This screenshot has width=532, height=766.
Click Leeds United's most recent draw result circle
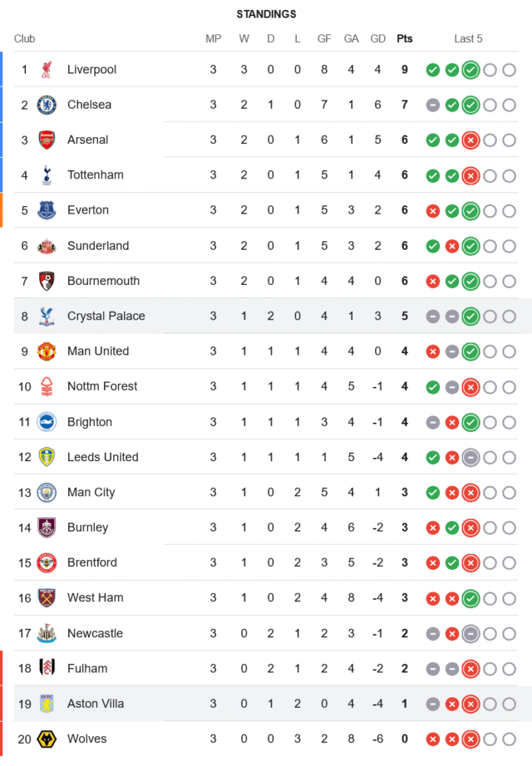coord(471,457)
